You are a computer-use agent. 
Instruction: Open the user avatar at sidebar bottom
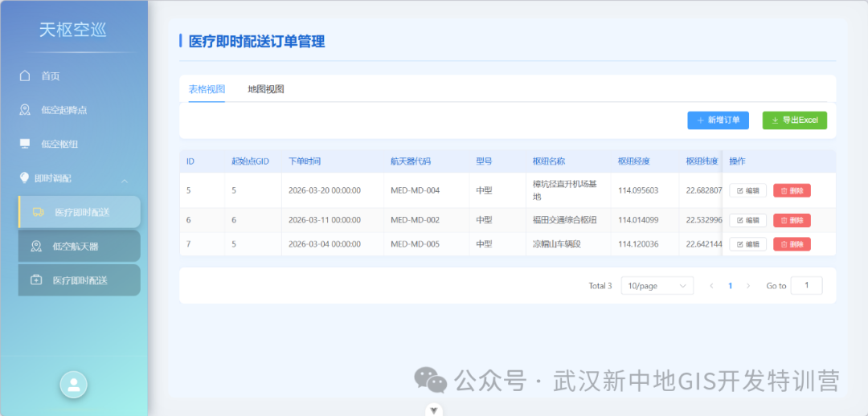point(74,385)
